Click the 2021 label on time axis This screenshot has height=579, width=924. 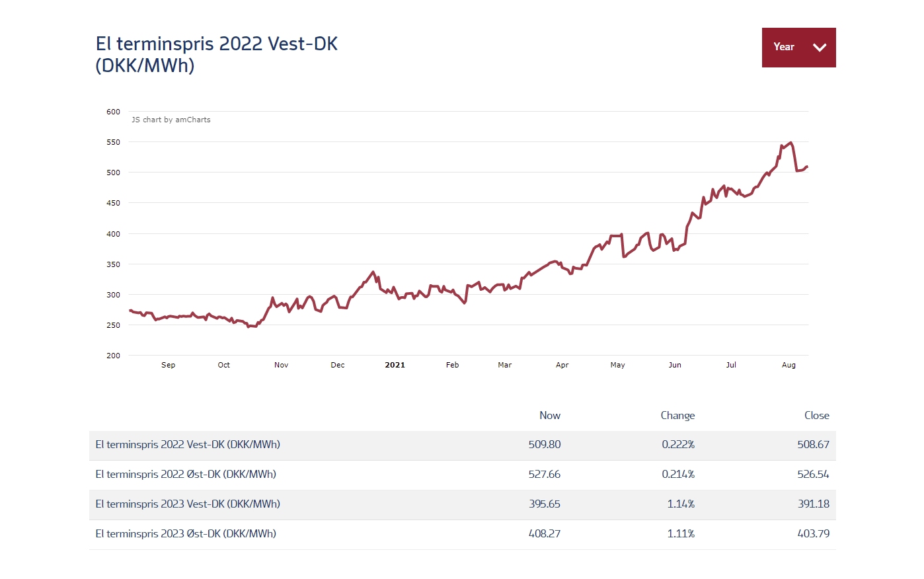pos(395,365)
